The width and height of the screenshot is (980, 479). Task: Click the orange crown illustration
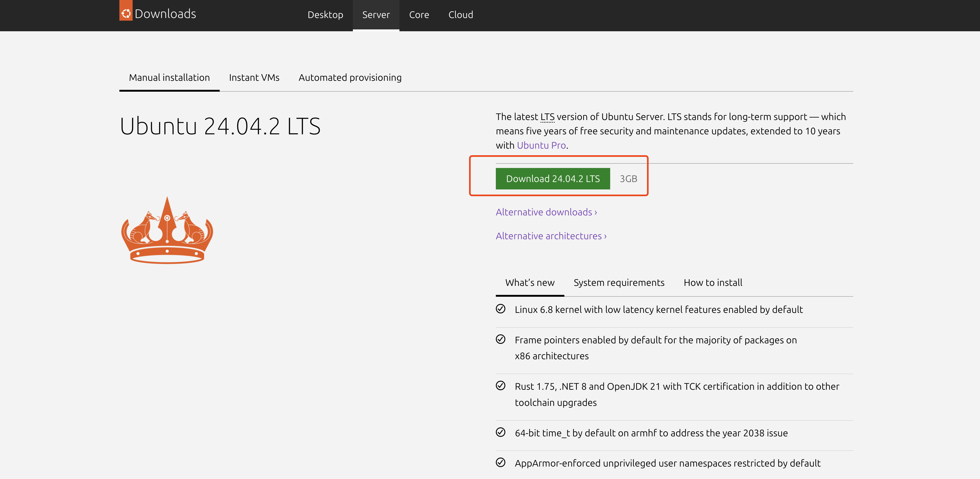(167, 230)
